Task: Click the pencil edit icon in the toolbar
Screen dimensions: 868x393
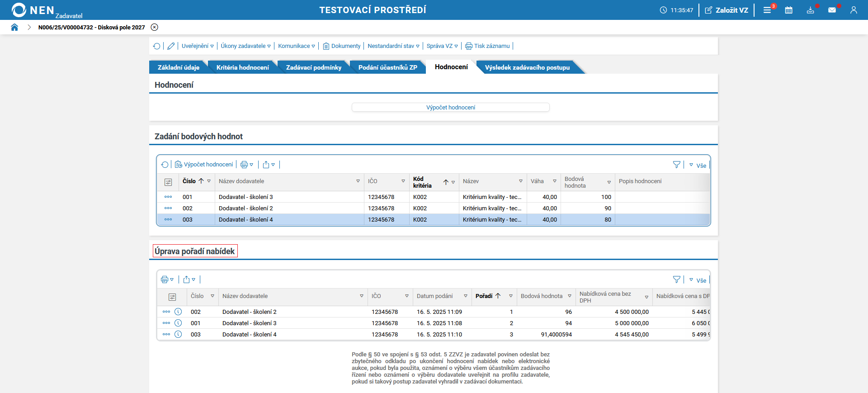Action: tap(171, 46)
